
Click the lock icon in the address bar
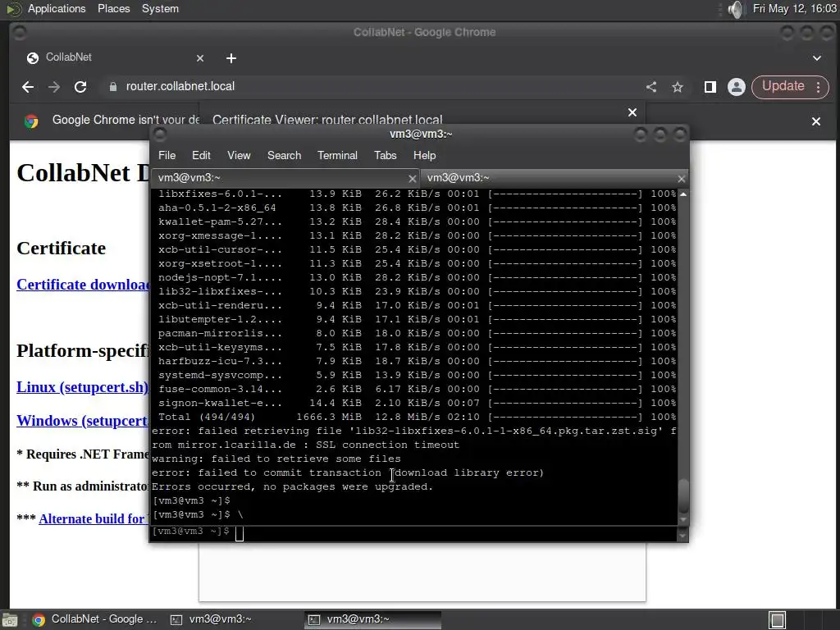click(112, 87)
